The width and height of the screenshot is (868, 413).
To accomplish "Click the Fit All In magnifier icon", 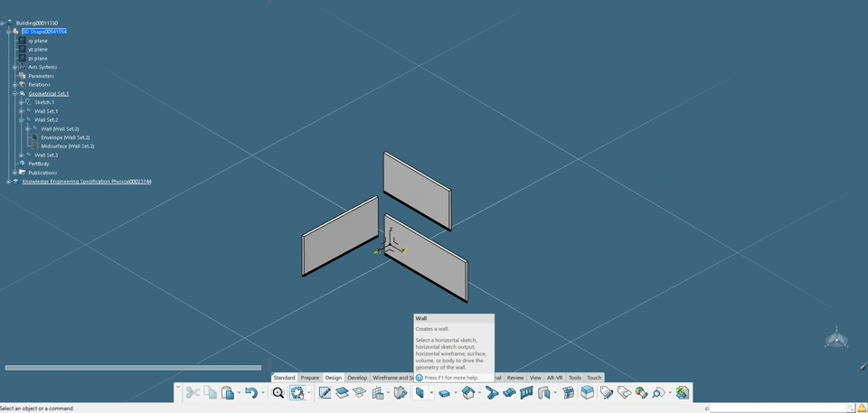I will tap(278, 392).
